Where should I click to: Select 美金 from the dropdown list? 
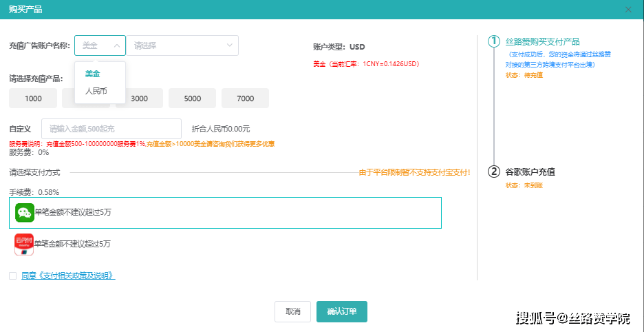click(93, 74)
